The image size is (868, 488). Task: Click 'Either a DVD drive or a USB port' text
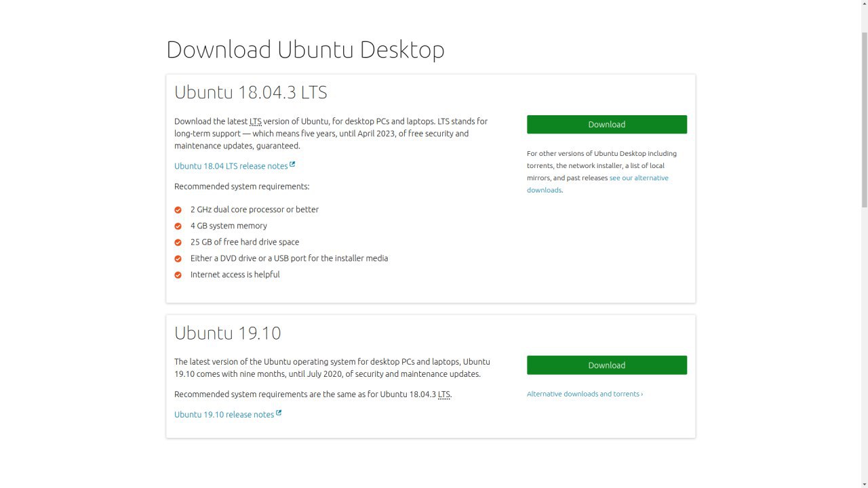290,258
